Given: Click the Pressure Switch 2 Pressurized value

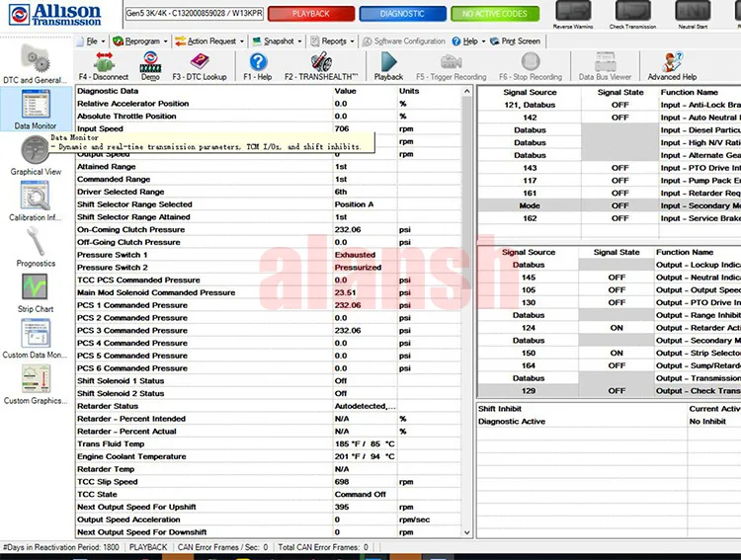Looking at the screenshot, I should (358, 268).
